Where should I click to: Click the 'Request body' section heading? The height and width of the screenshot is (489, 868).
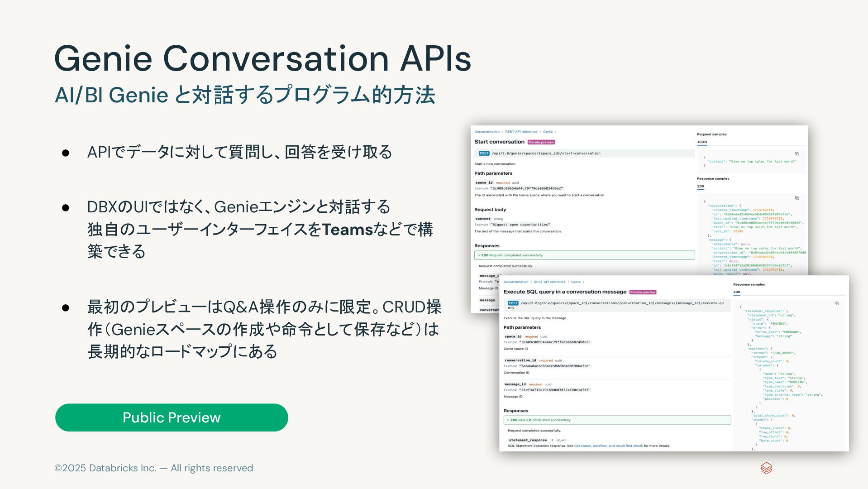point(490,210)
